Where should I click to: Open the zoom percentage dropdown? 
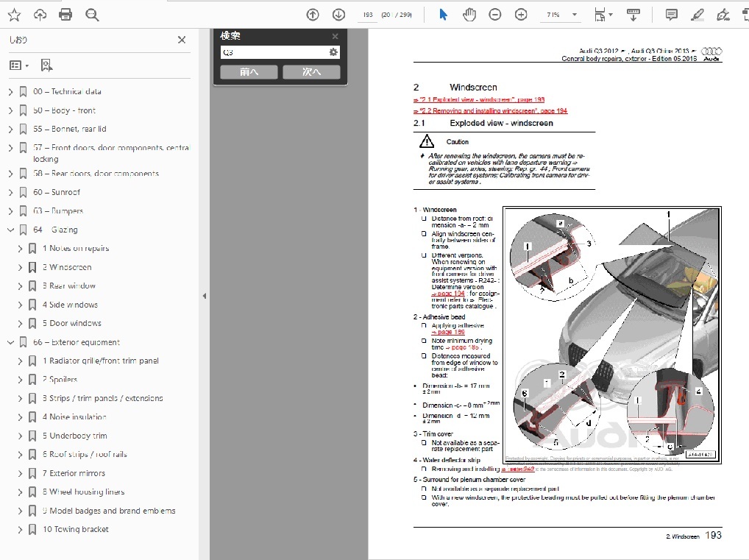(x=575, y=15)
